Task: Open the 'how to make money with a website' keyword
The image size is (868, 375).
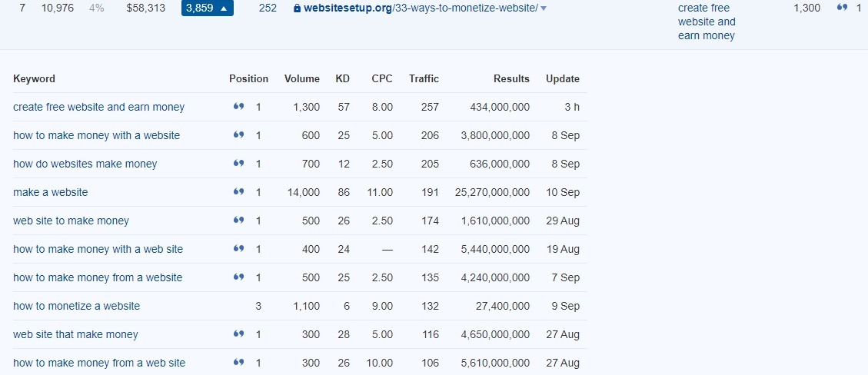Action: [96, 135]
